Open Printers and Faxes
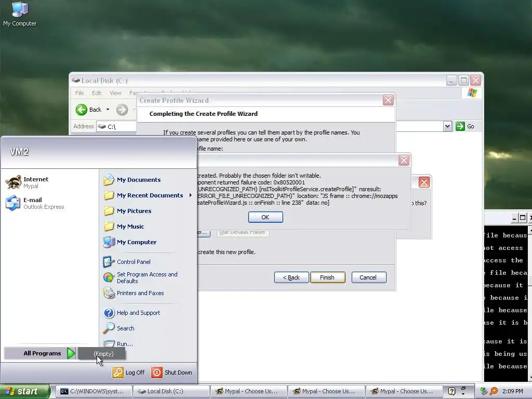532x399 pixels. coord(134,293)
